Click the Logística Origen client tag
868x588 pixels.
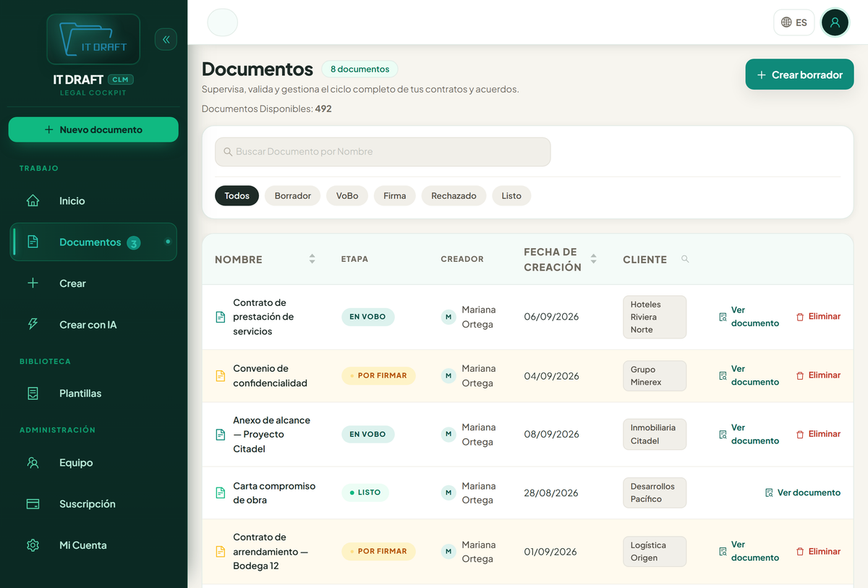655,551
